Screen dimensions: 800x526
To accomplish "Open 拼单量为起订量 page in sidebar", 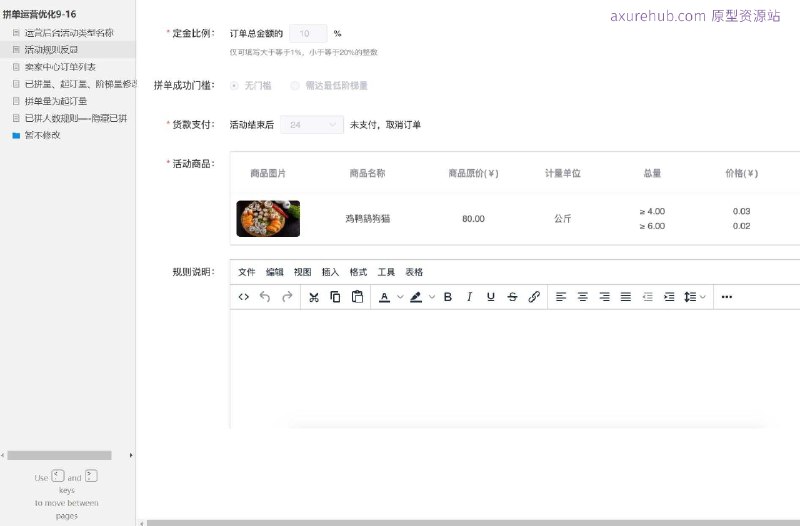I will [56, 101].
